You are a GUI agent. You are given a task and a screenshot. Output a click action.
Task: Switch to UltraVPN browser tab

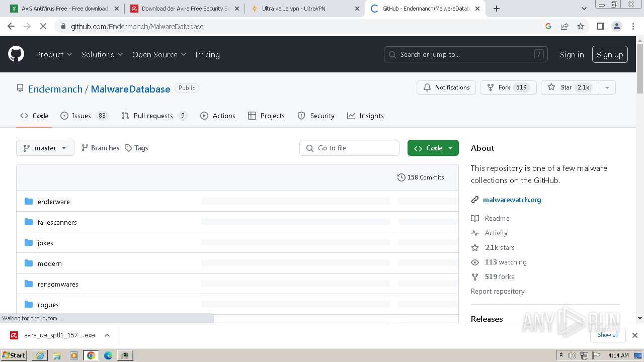pos(304,9)
